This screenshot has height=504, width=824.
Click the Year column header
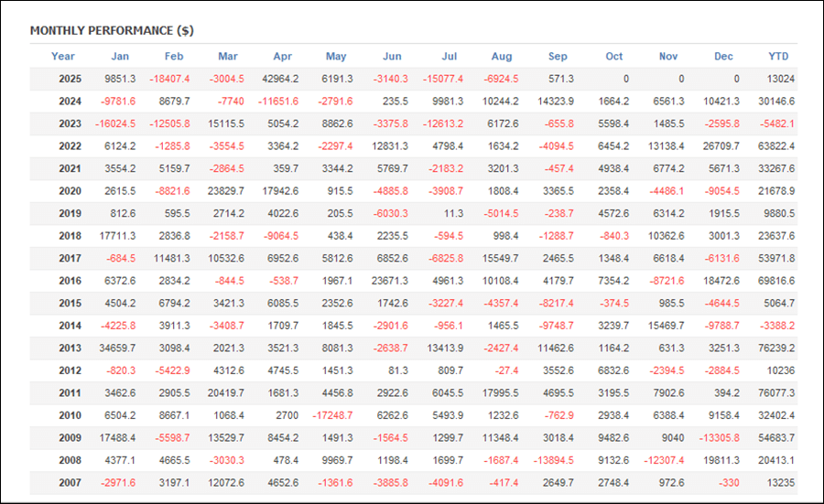click(63, 57)
